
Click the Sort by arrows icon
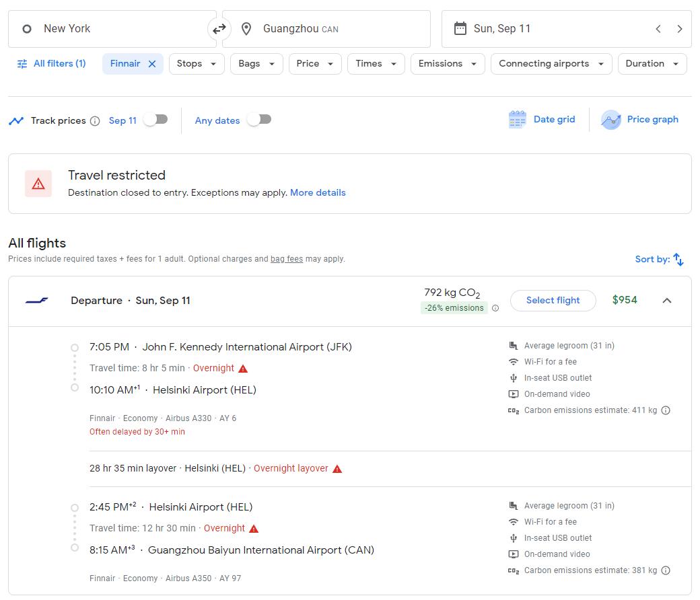click(678, 260)
